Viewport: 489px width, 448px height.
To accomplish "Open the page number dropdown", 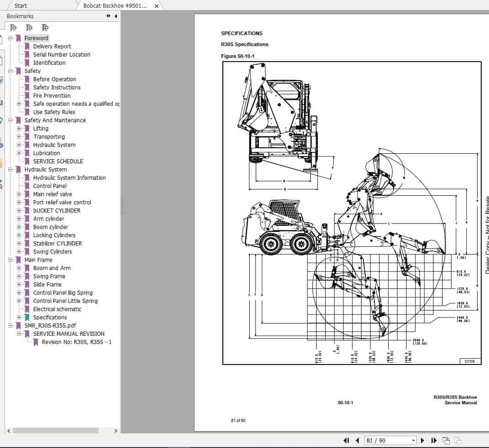I will pos(412,440).
